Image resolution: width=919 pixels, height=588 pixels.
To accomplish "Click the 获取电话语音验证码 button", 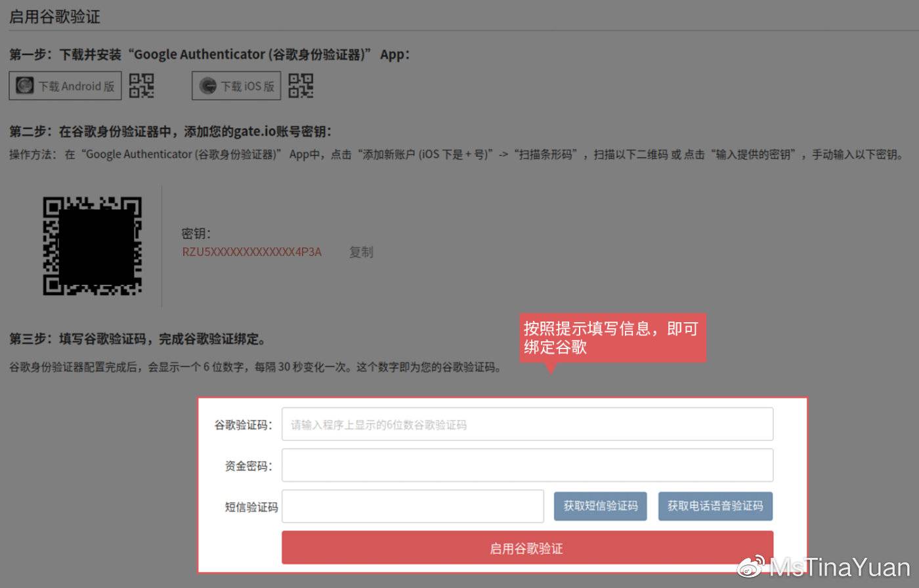I will [716, 506].
